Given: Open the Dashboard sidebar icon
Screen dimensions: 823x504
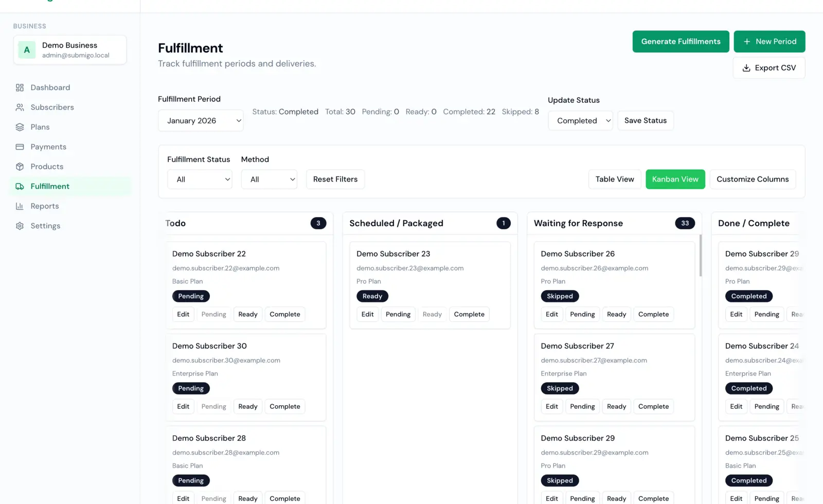Looking at the screenshot, I should point(20,87).
